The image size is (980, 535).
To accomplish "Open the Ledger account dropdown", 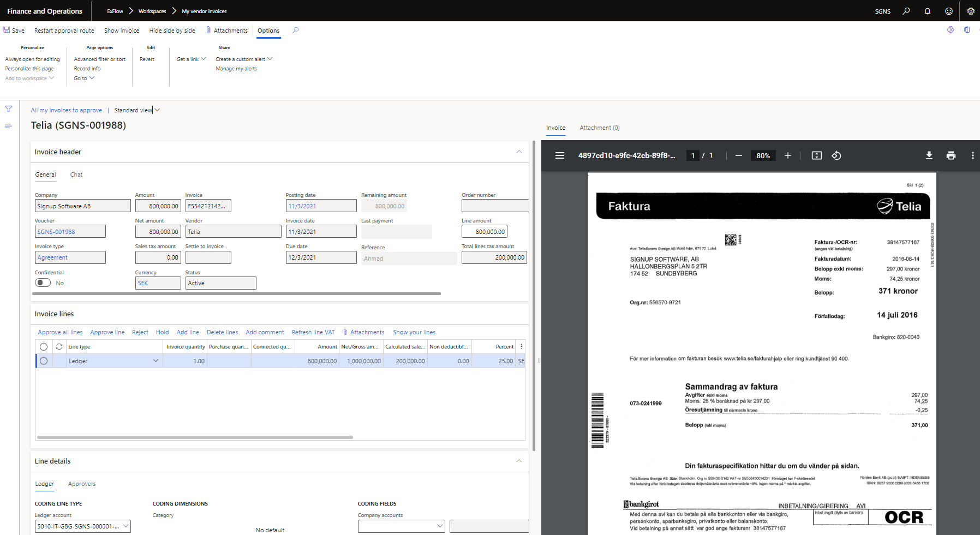I will 126,526.
